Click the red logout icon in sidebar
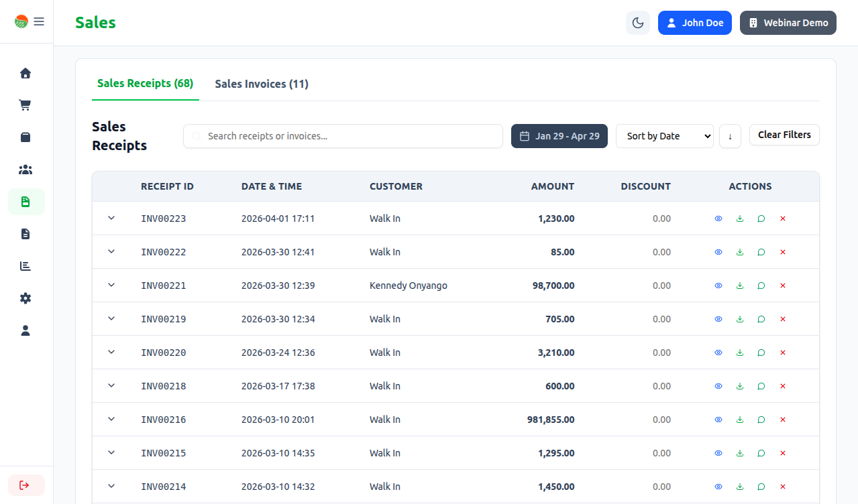The image size is (858, 504). [25, 485]
